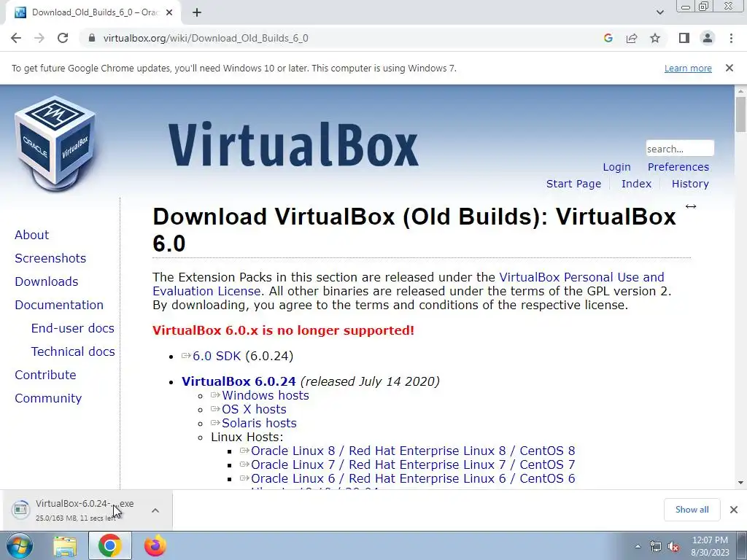Click the muted volume tray icon

pyautogui.click(x=673, y=546)
